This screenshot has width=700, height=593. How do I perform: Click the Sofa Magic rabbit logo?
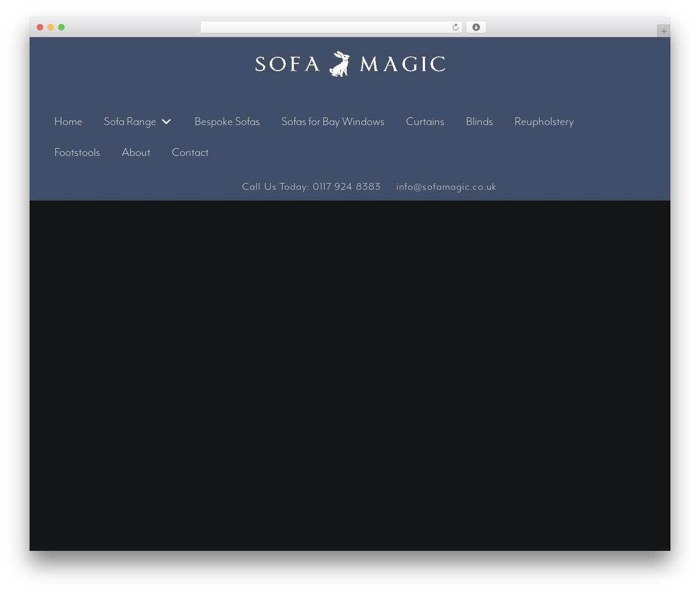(350, 64)
